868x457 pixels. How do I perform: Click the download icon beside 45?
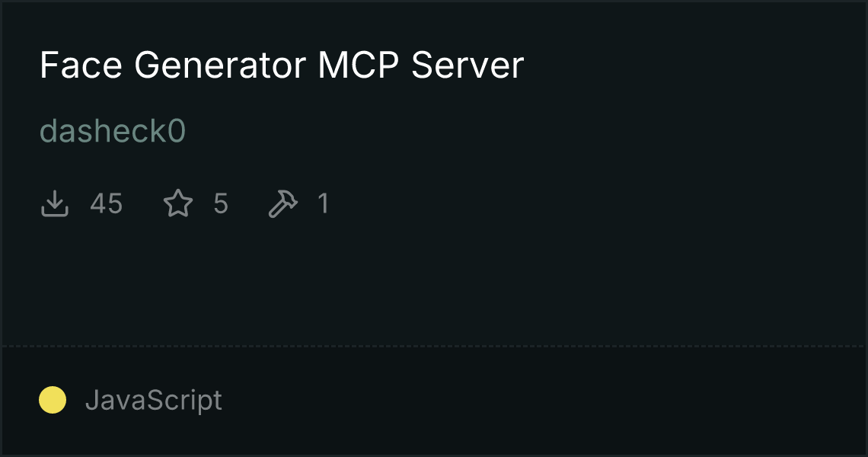54,203
